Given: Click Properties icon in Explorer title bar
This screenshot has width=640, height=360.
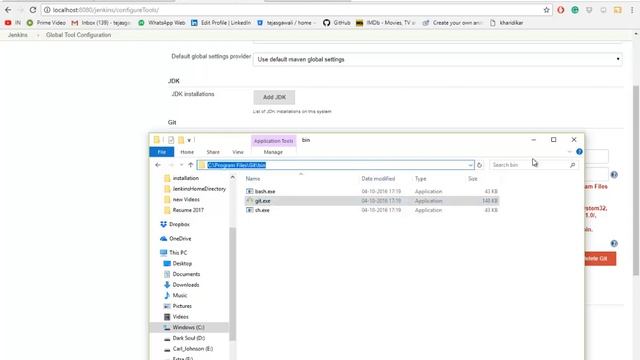Looking at the screenshot, I should coord(171,140).
